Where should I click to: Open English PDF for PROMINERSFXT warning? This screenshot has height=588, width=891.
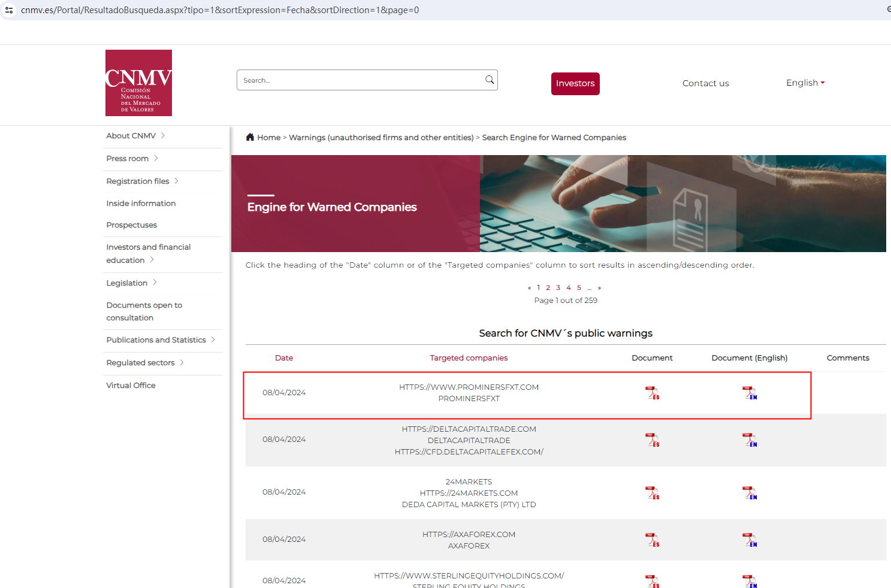point(749,393)
